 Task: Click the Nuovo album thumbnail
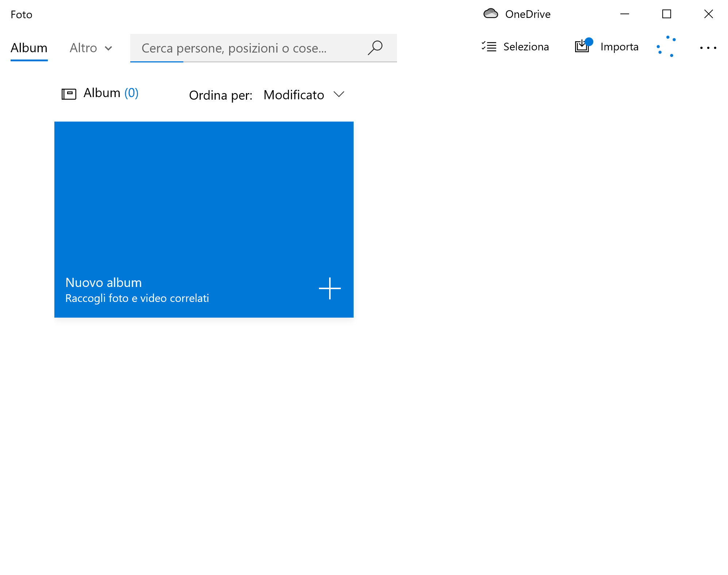click(x=204, y=219)
